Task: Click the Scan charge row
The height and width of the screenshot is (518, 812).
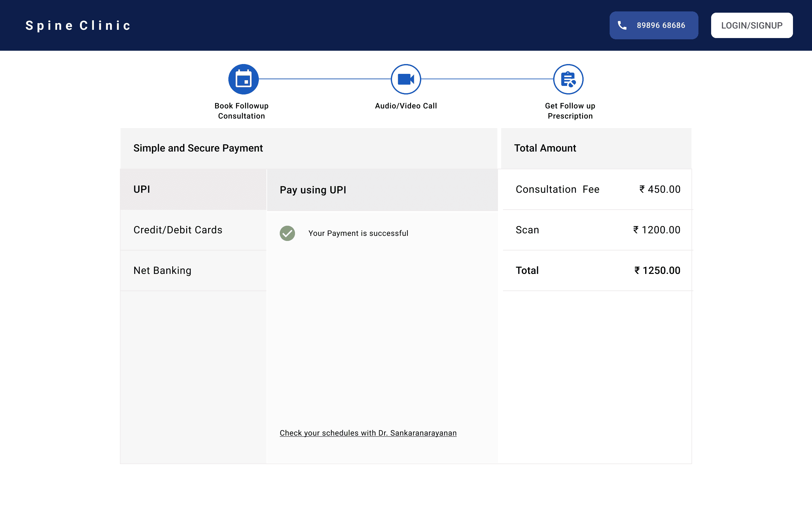Action: click(597, 230)
